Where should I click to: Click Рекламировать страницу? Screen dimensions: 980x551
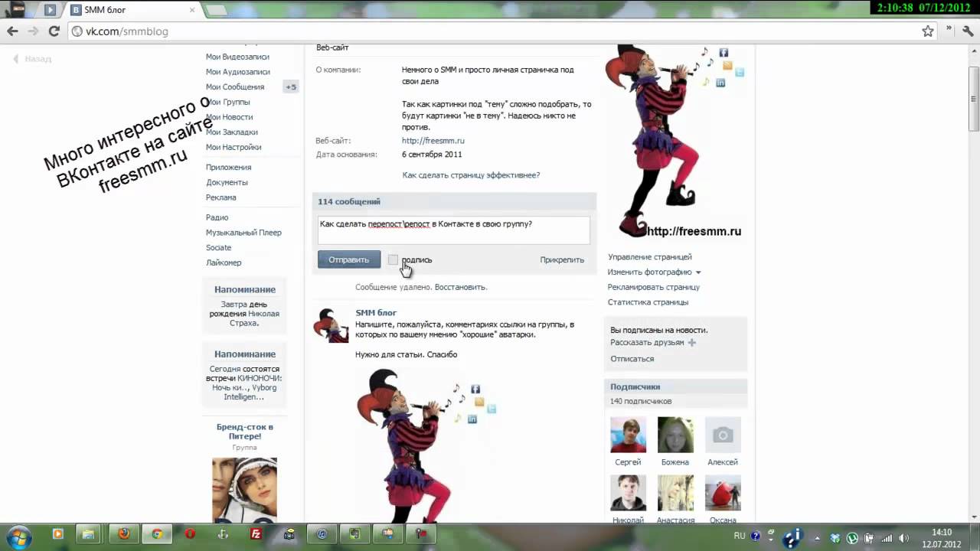pos(653,287)
